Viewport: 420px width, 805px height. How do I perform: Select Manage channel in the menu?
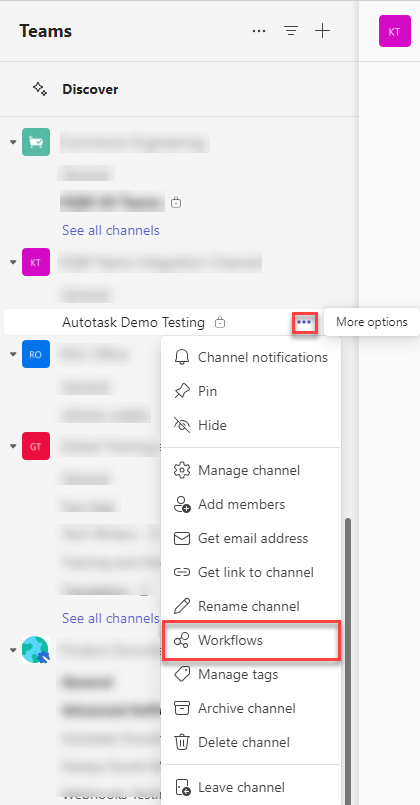click(251, 470)
